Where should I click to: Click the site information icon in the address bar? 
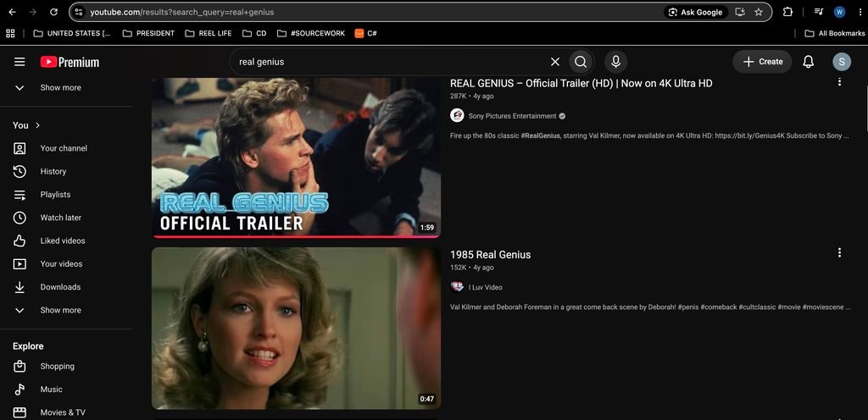[x=79, y=12]
